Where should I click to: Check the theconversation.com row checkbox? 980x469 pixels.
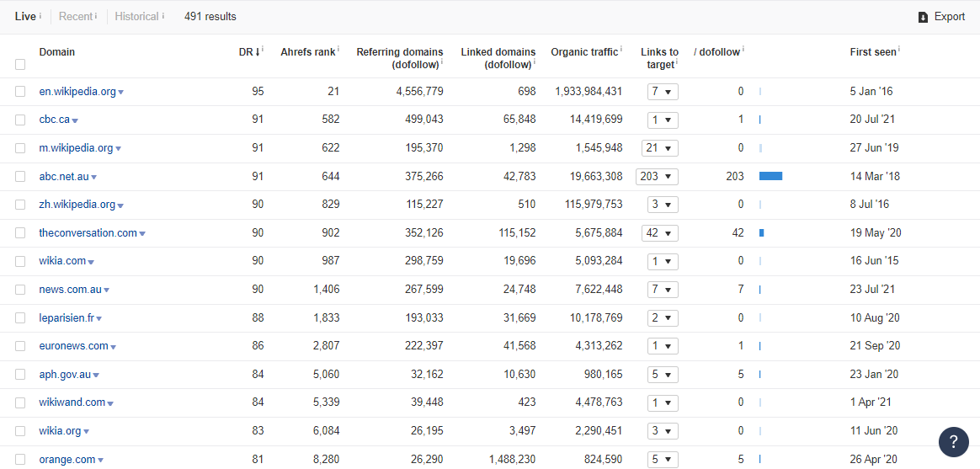coord(20,232)
